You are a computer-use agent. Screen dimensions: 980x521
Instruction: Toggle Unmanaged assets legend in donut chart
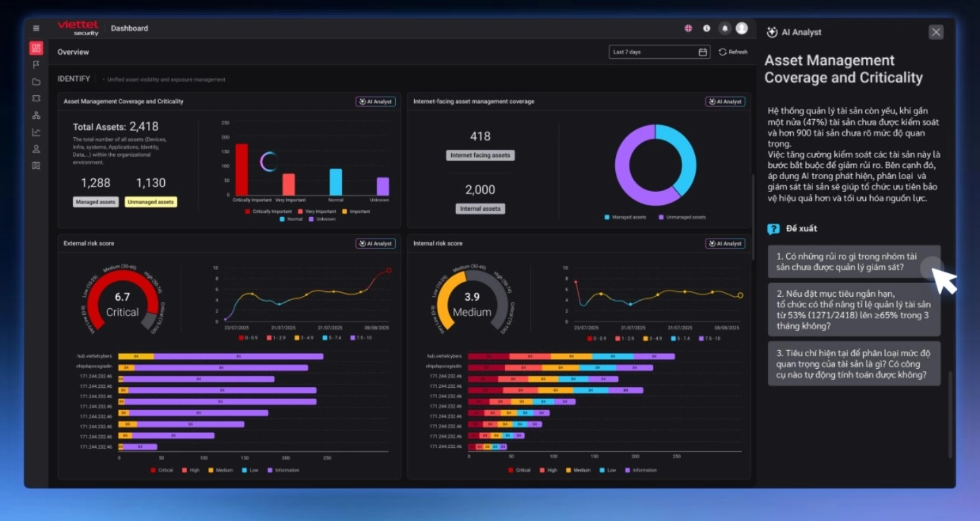[x=682, y=218]
